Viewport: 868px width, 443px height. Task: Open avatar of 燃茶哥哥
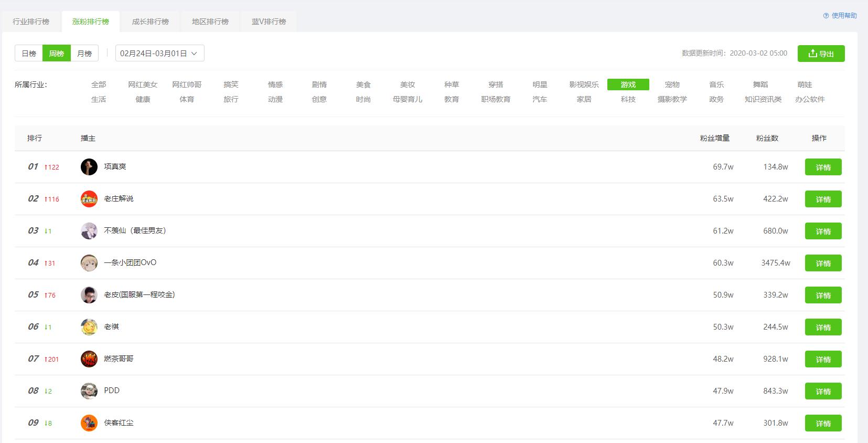coord(89,359)
